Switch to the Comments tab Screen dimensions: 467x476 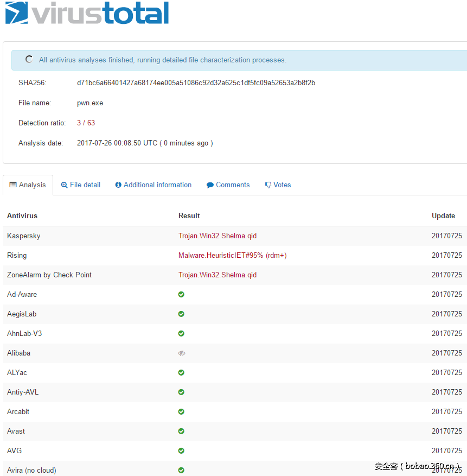(x=228, y=185)
